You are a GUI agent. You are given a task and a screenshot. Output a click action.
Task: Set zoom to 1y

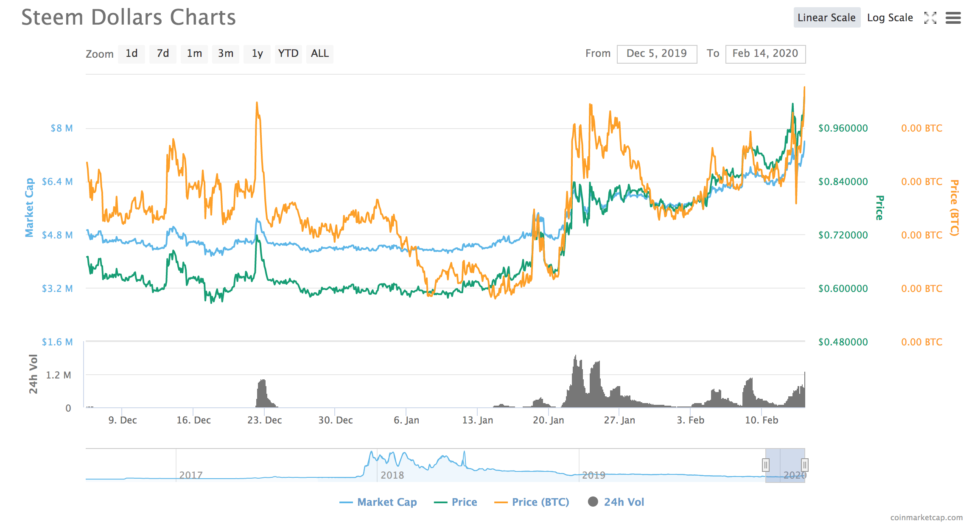(x=257, y=53)
